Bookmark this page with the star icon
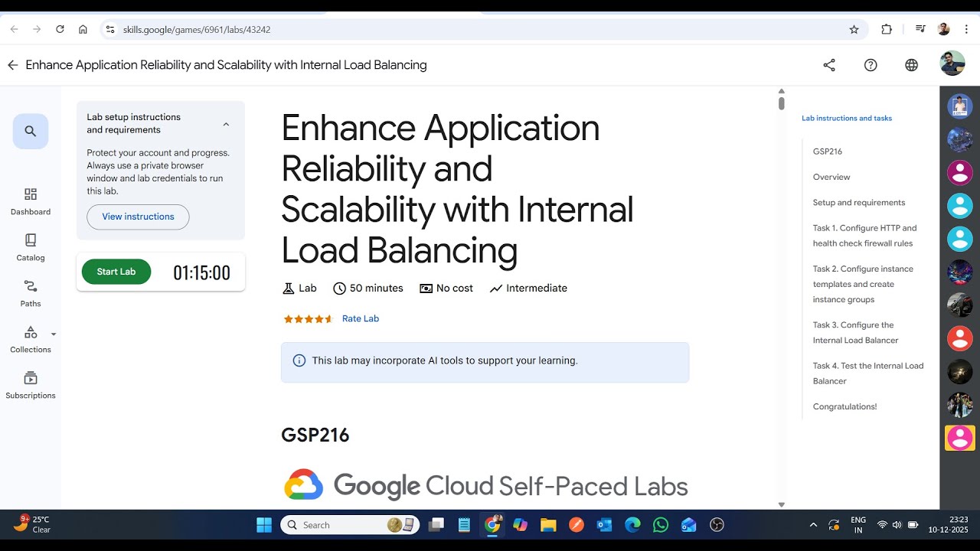This screenshot has height=551, width=980. coord(854,29)
